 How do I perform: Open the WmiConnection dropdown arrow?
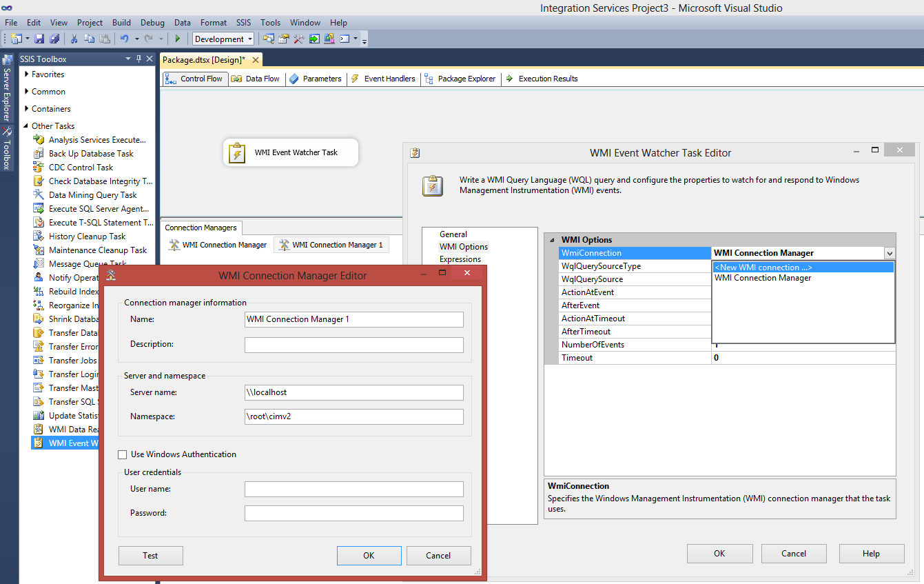click(x=890, y=254)
